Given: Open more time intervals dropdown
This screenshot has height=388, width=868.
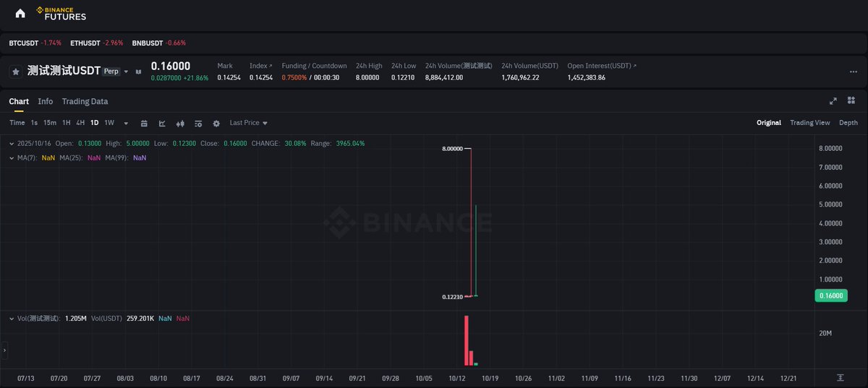Looking at the screenshot, I should (126, 123).
